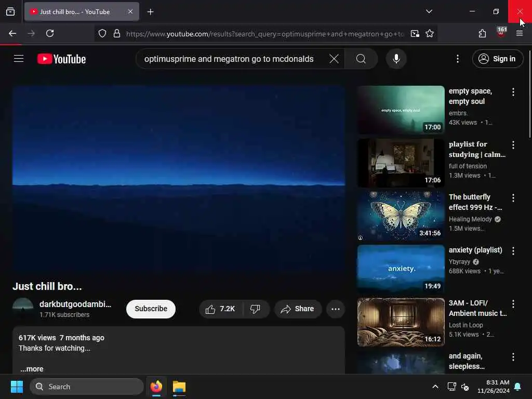Open the tracking protection shield icon
Image resolution: width=532 pixels, height=399 pixels.
click(102, 33)
